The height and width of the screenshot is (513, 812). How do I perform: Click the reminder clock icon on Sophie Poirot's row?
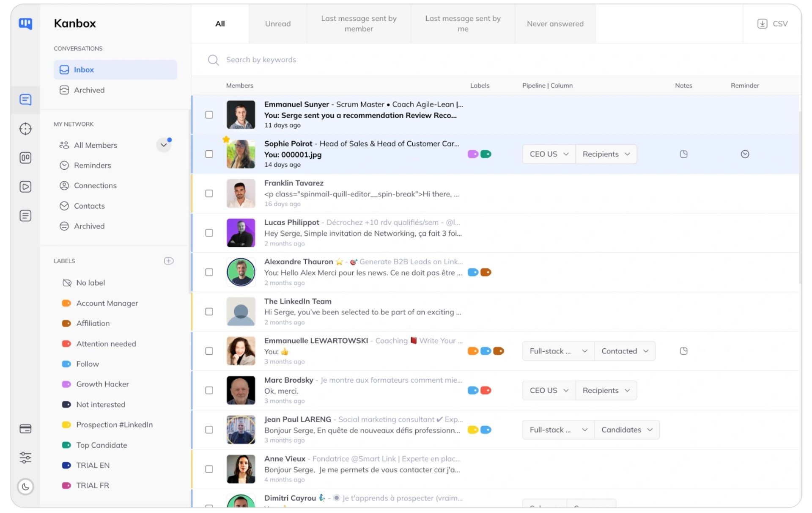(x=745, y=154)
